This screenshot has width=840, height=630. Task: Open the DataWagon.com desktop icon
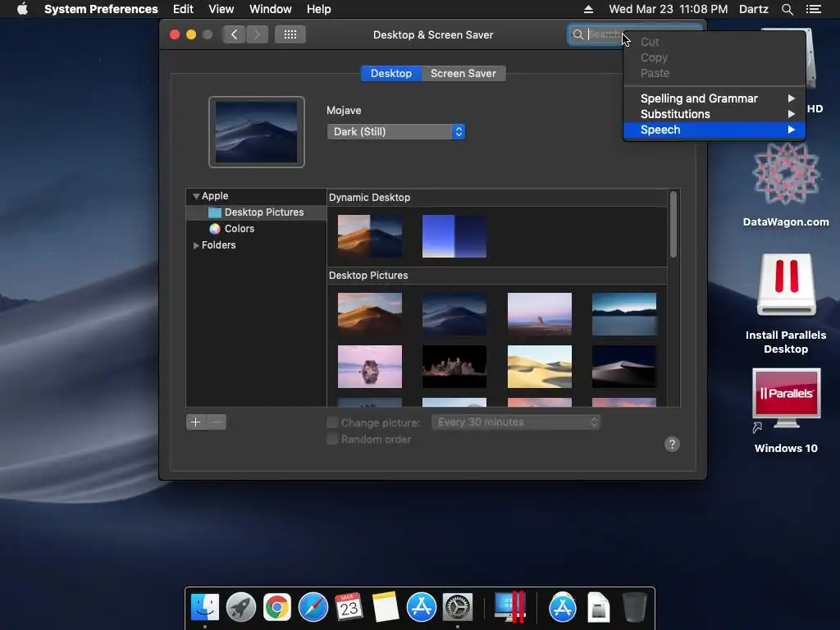tap(786, 173)
